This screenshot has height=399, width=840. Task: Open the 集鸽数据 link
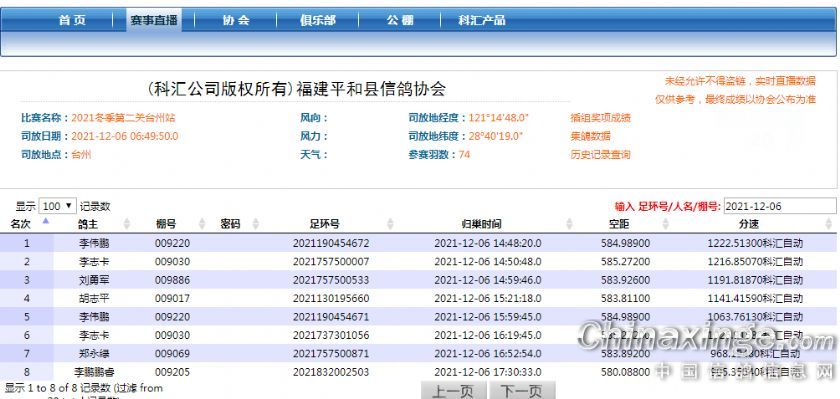click(x=590, y=136)
